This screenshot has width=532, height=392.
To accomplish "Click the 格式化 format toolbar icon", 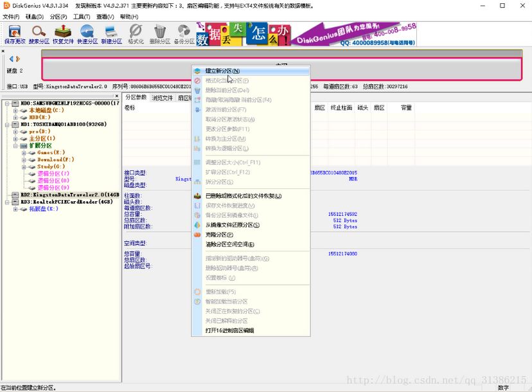I will coord(136,35).
